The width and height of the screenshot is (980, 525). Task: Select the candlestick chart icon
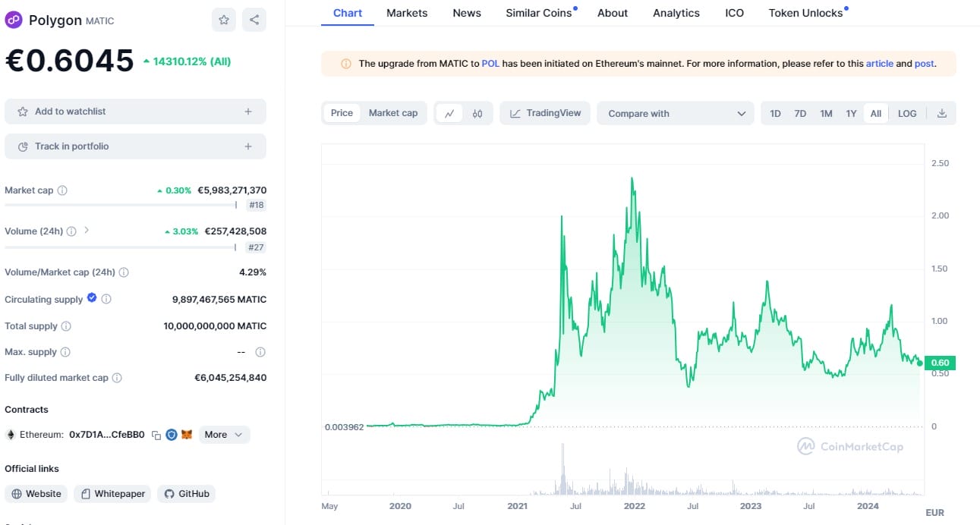pyautogui.click(x=477, y=113)
